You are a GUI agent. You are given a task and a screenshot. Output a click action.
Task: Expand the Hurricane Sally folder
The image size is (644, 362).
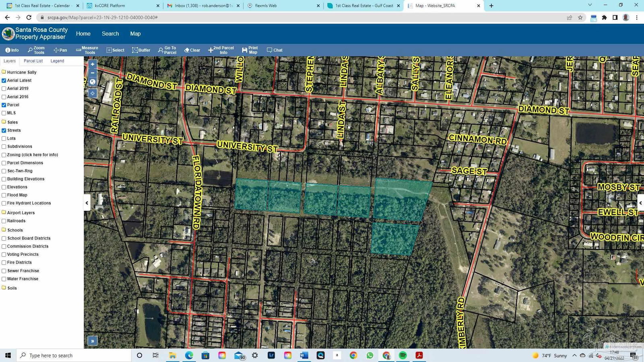pyautogui.click(x=4, y=72)
